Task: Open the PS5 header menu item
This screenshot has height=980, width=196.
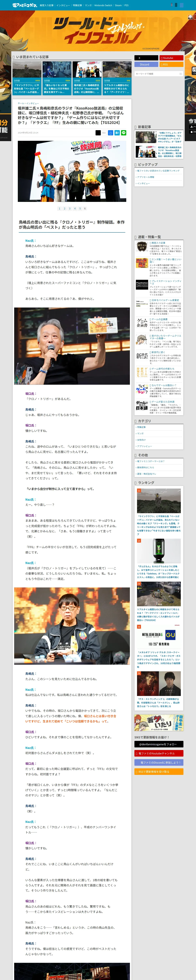Action: click(x=126, y=5)
